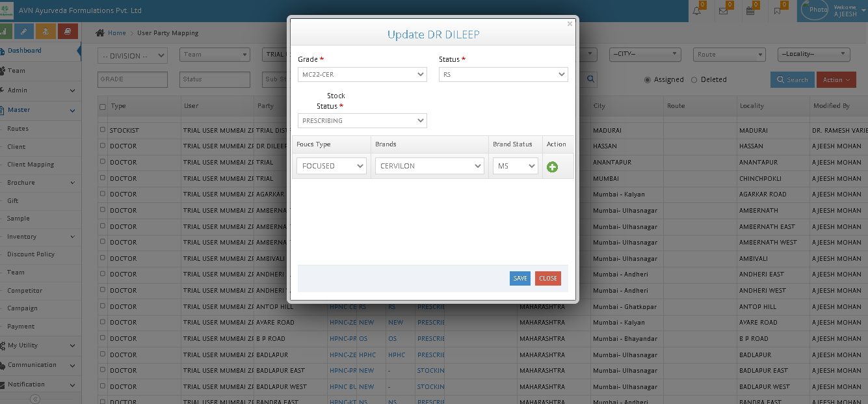Open the Stock Status dropdown showing PRESCRIBING

click(362, 120)
